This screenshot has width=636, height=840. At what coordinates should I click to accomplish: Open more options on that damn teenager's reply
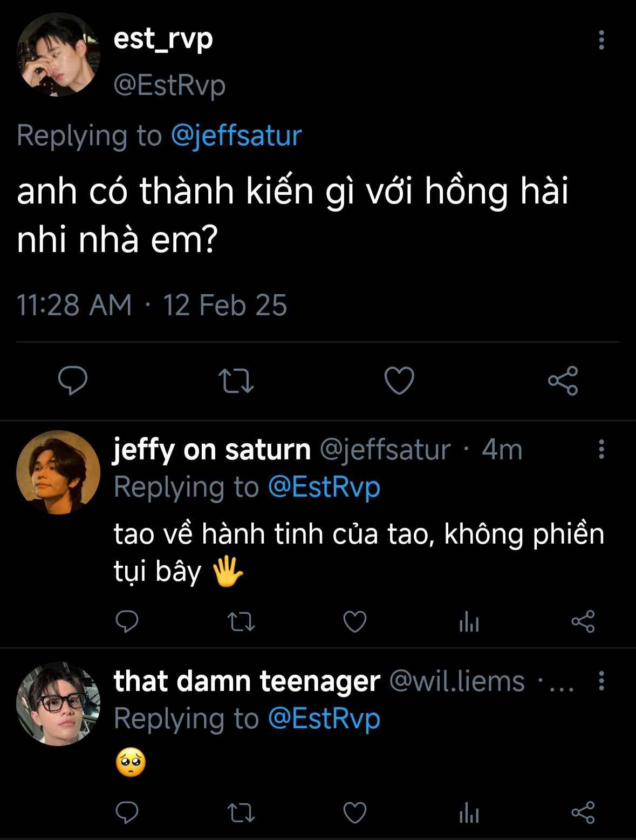point(601,681)
